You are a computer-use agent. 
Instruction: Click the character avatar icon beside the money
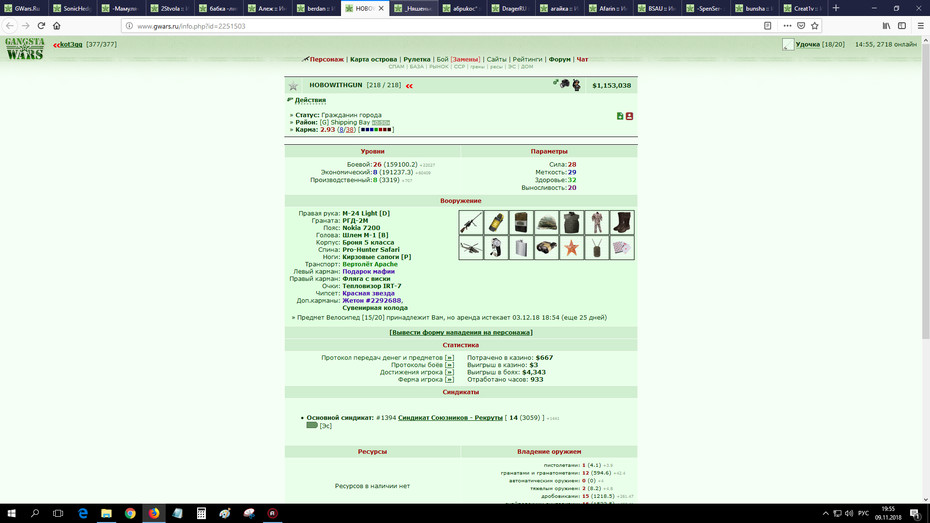click(x=576, y=85)
